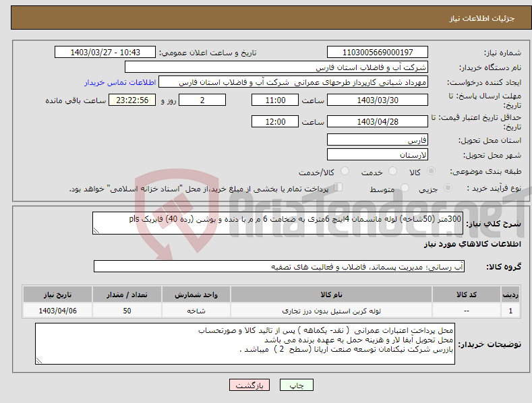Click the description textarea resize handle
532x403 pixels.
click(x=96, y=230)
